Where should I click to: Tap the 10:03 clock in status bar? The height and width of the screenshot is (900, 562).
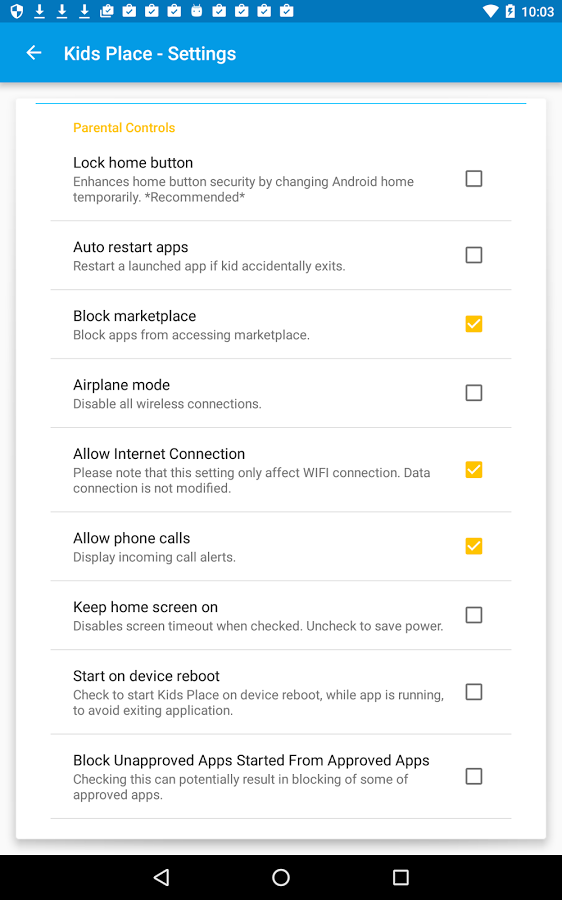[537, 11]
